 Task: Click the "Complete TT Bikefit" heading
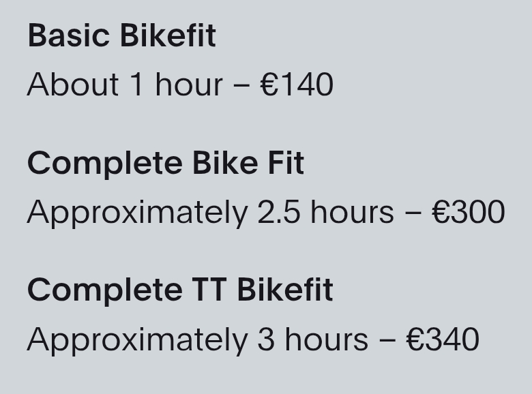tap(180, 290)
